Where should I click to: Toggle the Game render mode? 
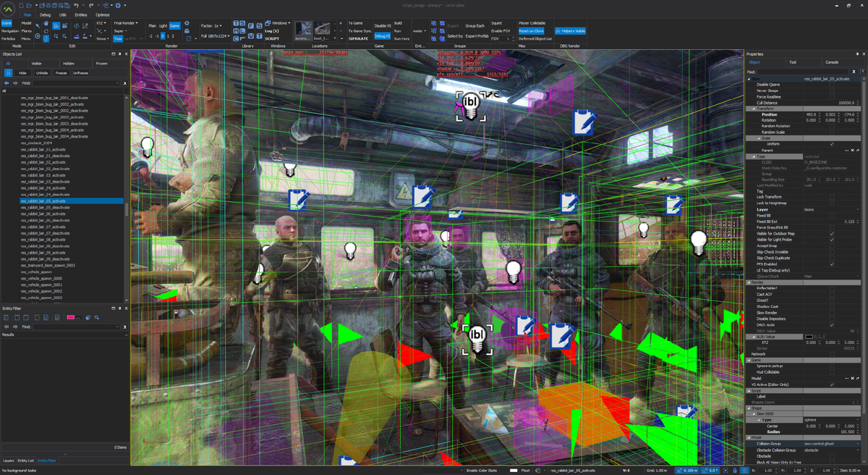tap(174, 25)
